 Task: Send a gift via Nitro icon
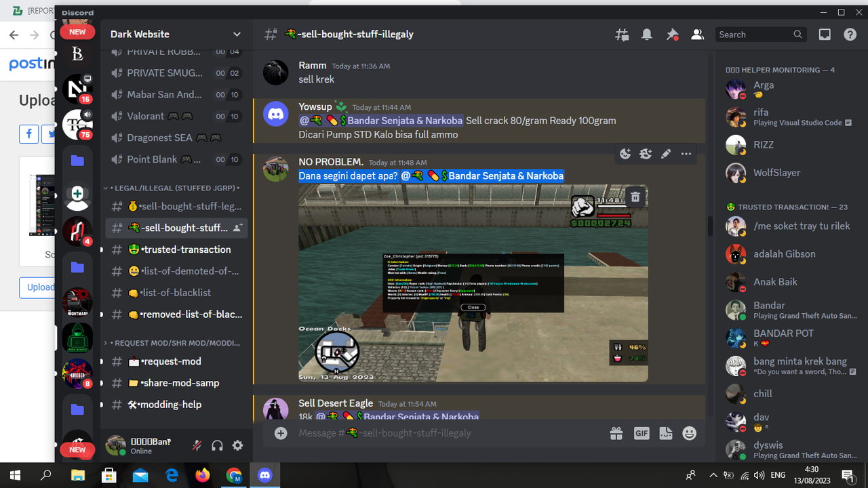coord(616,433)
